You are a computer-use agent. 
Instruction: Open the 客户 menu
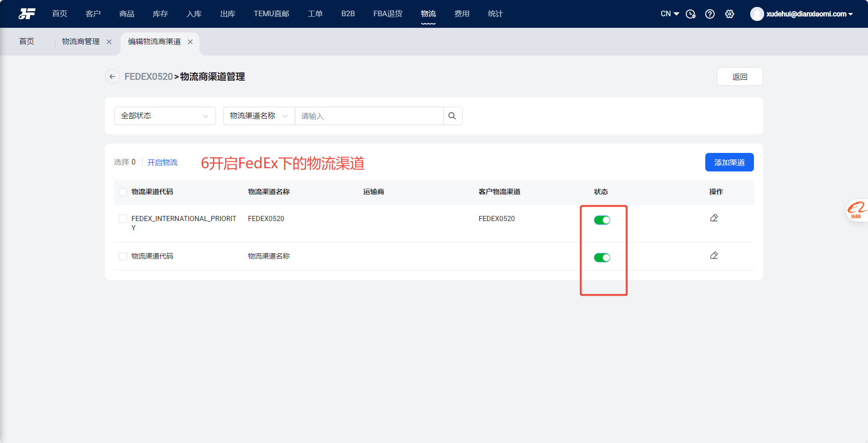click(x=93, y=14)
